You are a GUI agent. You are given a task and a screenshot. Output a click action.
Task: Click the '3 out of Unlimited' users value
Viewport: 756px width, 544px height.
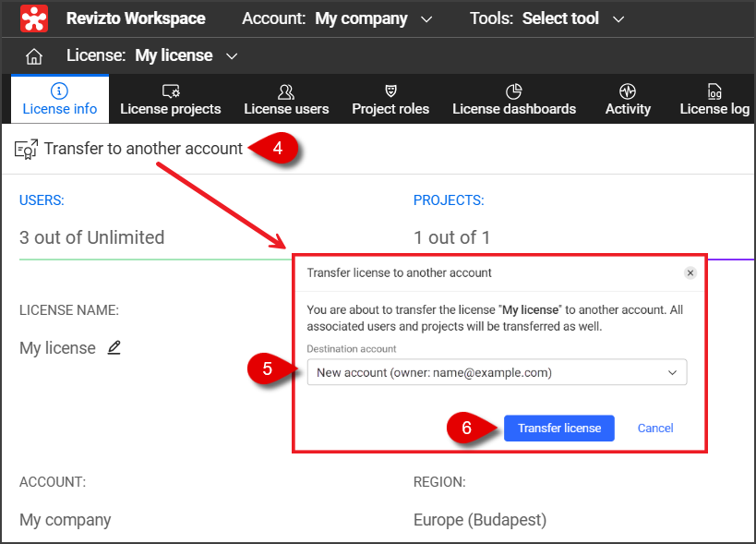(91, 237)
